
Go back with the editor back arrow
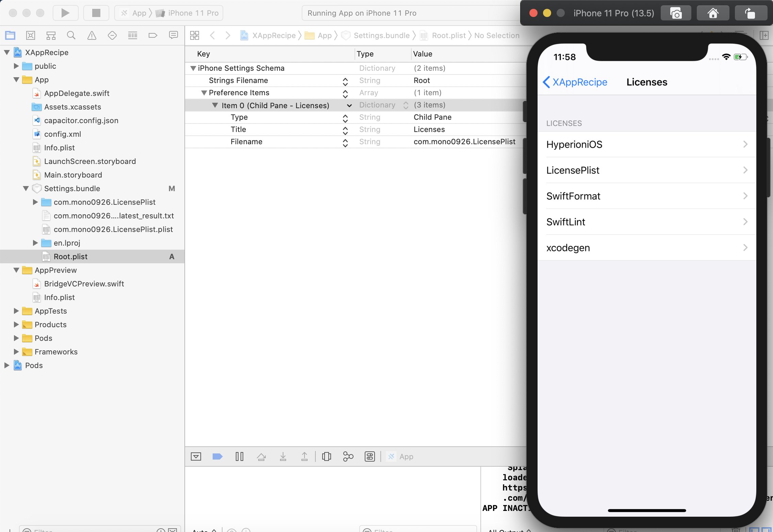[213, 35]
